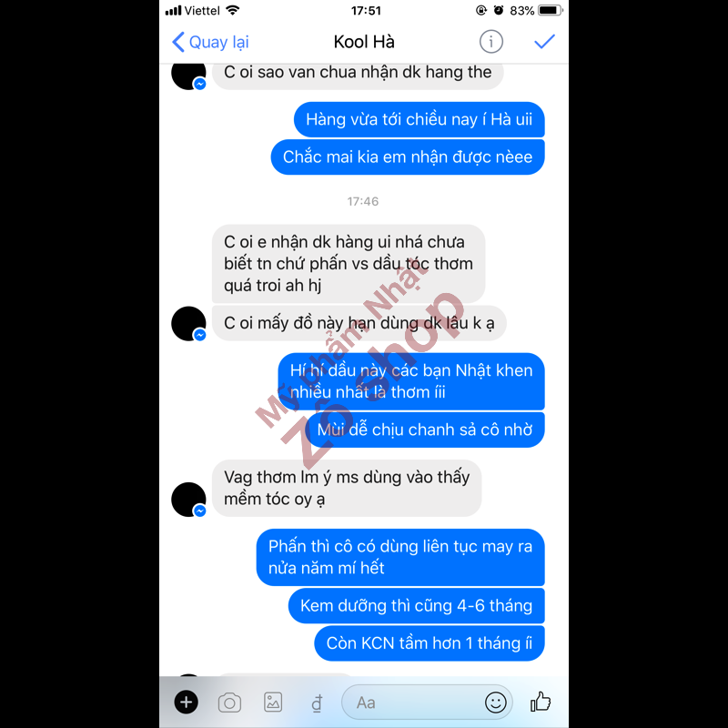This screenshot has width=728, height=728.
Task: Focus the Aa message input field
Action: click(x=413, y=703)
